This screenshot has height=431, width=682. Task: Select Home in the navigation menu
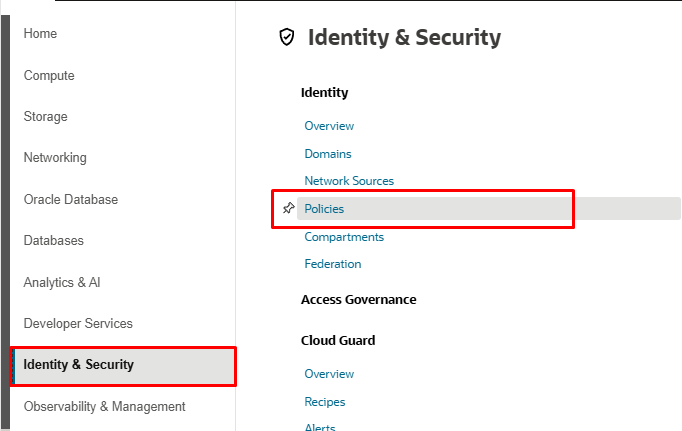pyautogui.click(x=40, y=33)
